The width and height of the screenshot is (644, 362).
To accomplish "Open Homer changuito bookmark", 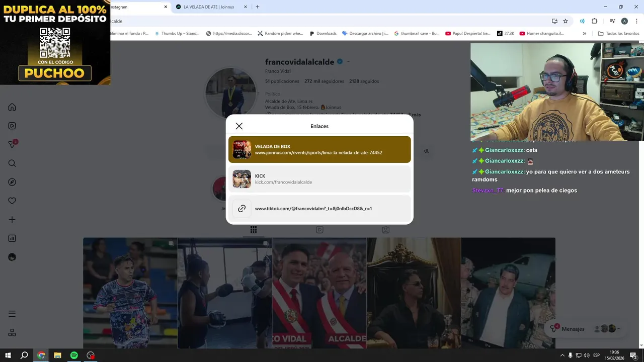I will [x=542, y=34].
